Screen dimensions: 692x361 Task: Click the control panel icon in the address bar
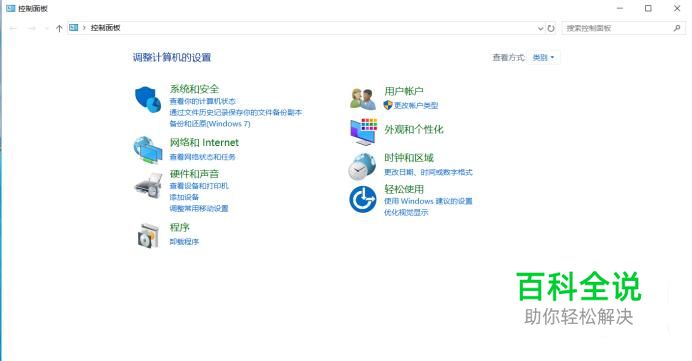coord(74,28)
